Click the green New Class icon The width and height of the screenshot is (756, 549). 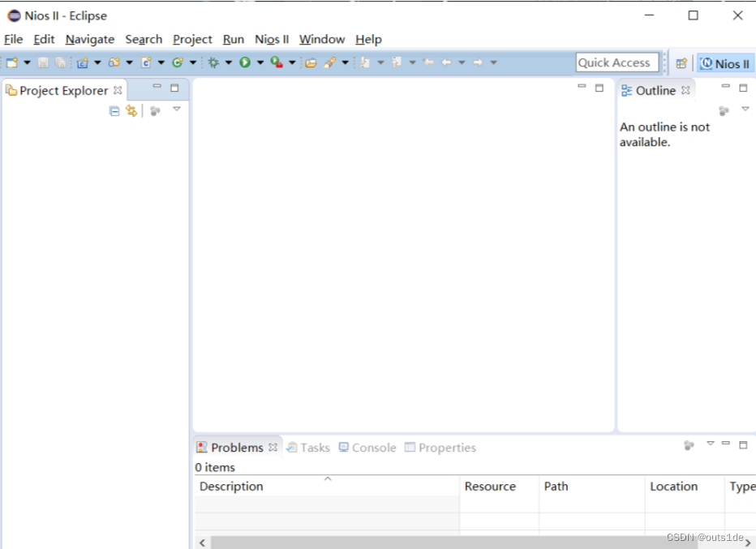(x=178, y=62)
